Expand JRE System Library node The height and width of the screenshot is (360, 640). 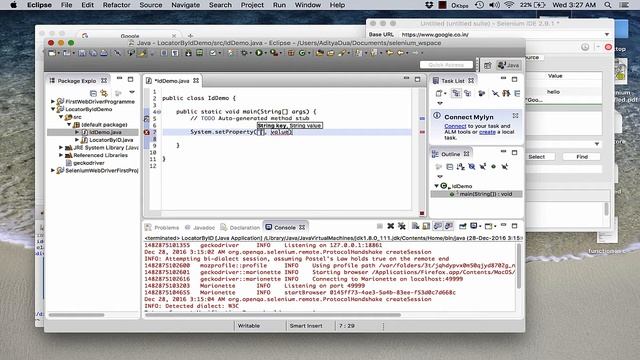coord(61,147)
